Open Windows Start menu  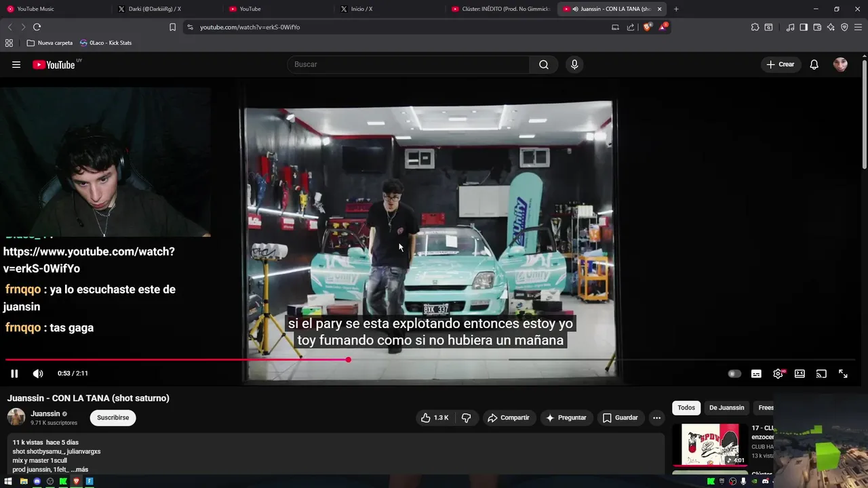pos(8,481)
